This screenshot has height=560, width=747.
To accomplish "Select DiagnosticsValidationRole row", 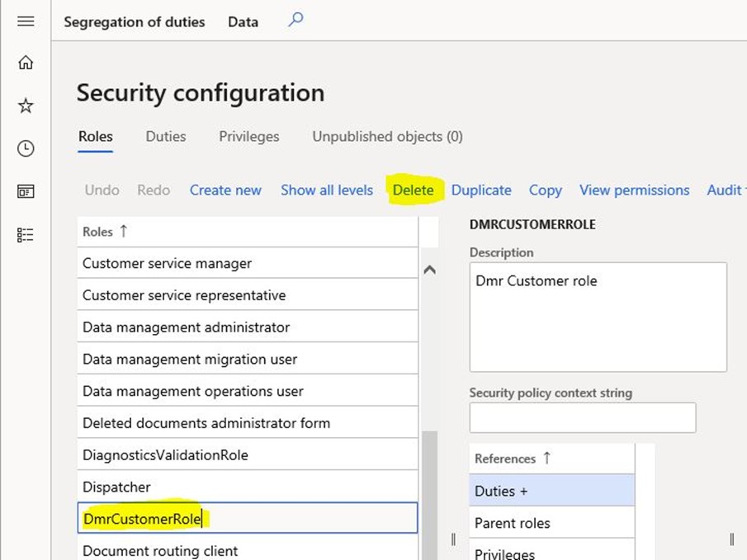I will (x=248, y=454).
